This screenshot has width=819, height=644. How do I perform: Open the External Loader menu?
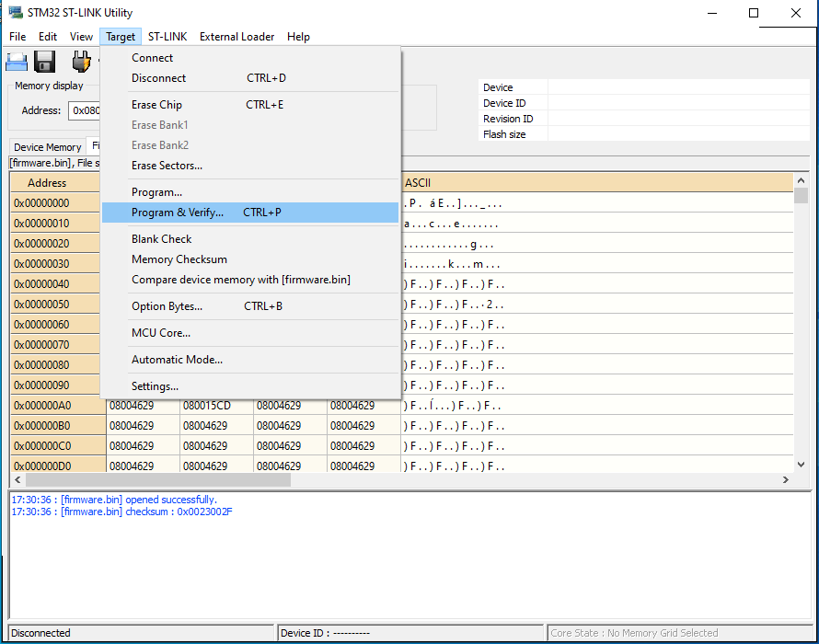point(236,37)
